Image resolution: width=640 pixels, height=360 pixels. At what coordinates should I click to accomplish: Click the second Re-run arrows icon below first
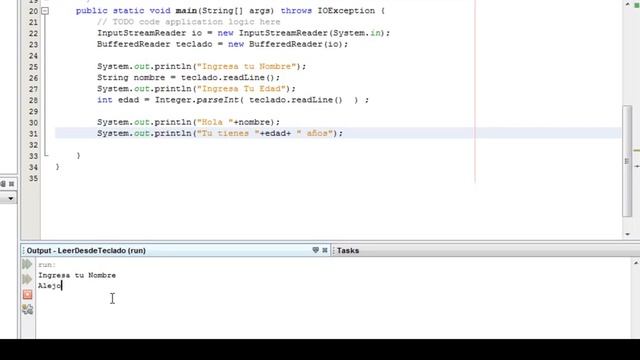tap(27, 279)
